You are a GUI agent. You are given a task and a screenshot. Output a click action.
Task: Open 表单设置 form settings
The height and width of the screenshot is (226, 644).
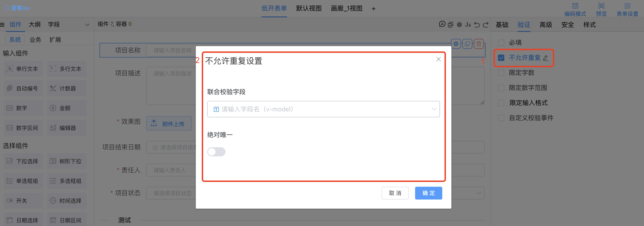pyautogui.click(x=627, y=6)
